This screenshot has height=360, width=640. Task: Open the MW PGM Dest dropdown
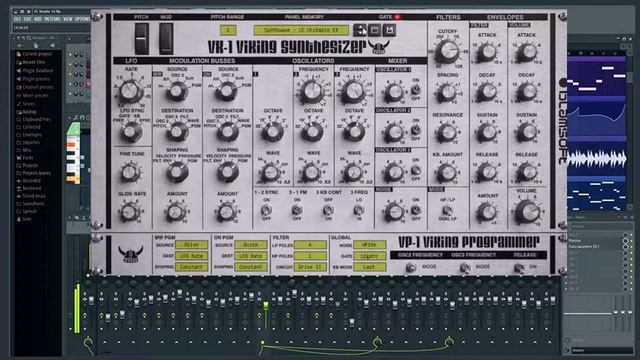pyautogui.click(x=191, y=256)
